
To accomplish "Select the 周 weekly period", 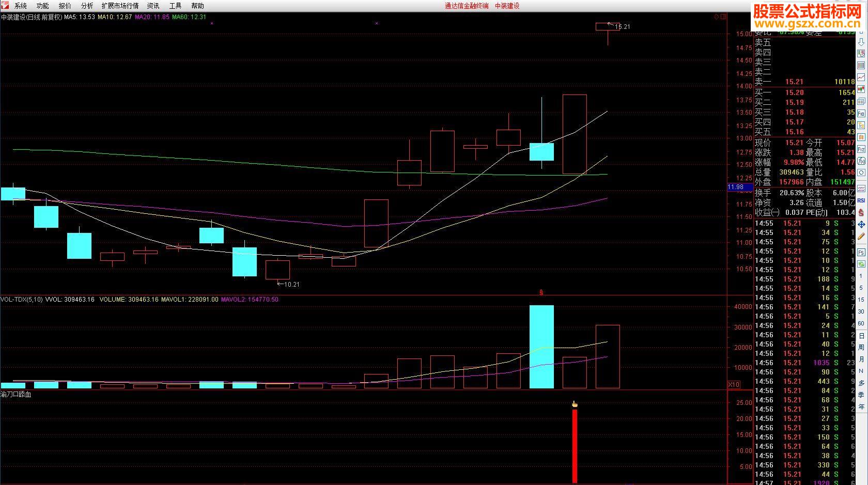I will pyautogui.click(x=861, y=348).
